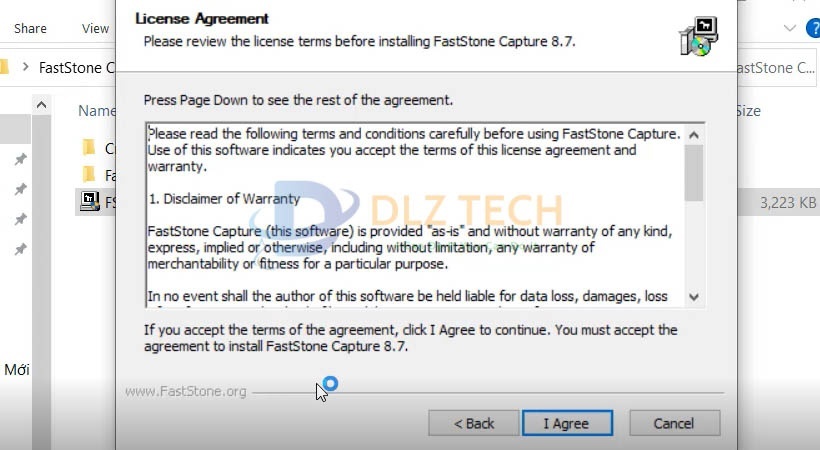This screenshot has width=820, height=450.
Task: Select the second yellow folder icon
Action: pos(89,174)
